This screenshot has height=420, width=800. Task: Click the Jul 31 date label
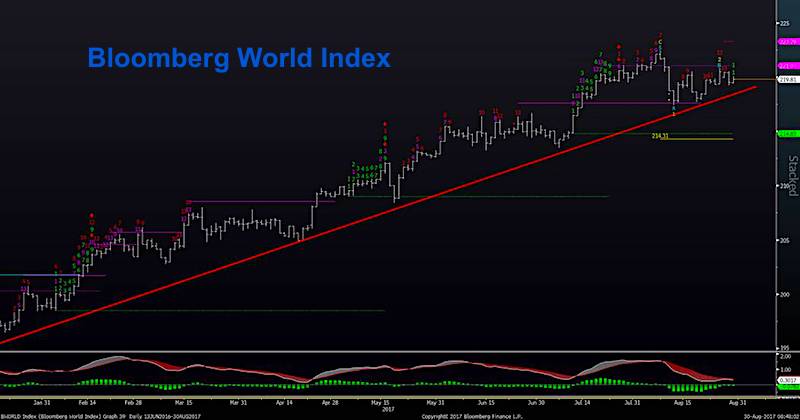(633, 403)
